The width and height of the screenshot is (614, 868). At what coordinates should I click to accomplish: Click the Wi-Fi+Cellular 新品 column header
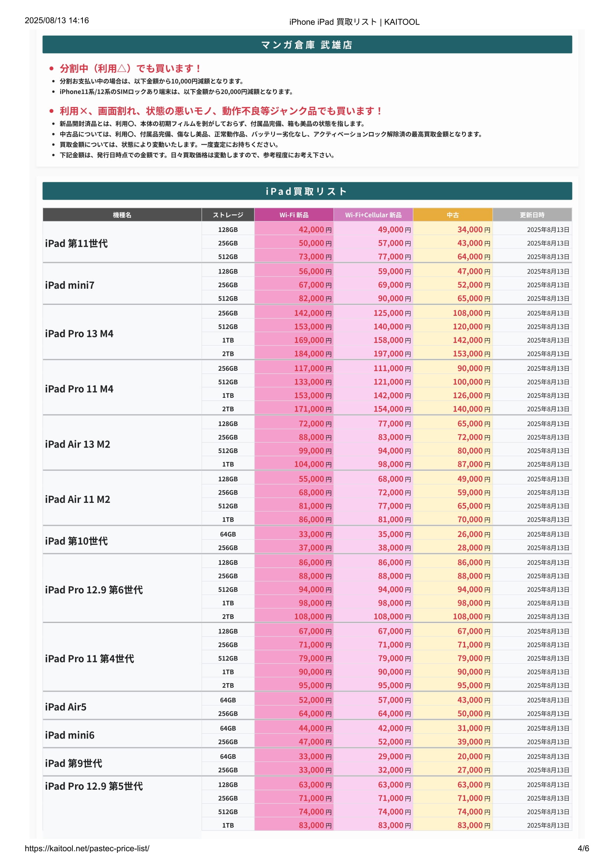click(x=373, y=215)
